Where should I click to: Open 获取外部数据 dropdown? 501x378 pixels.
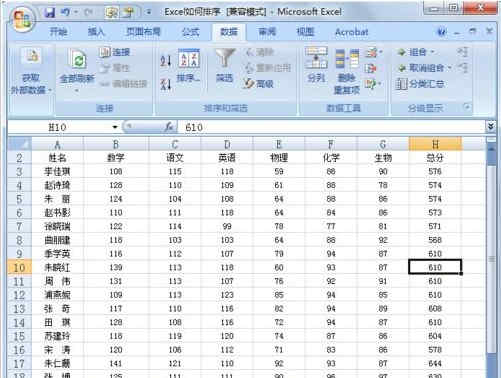(x=31, y=71)
